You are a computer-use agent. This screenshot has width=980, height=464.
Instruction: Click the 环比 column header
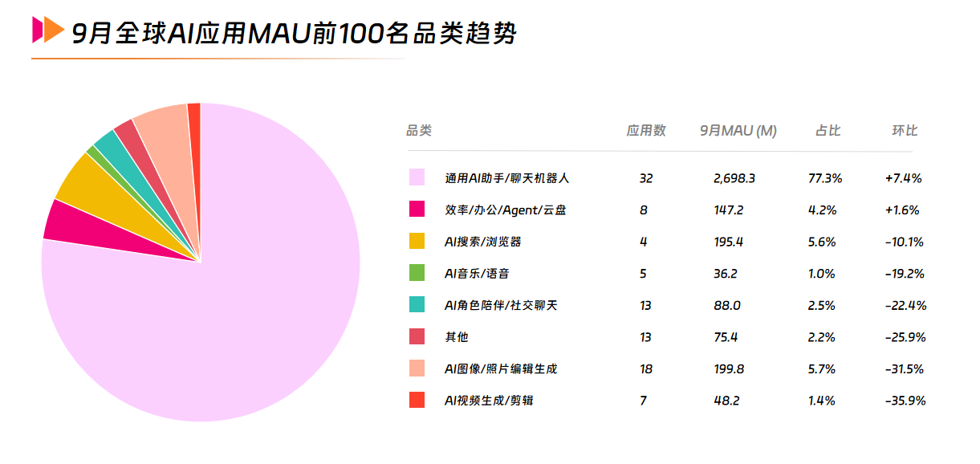[x=905, y=130]
